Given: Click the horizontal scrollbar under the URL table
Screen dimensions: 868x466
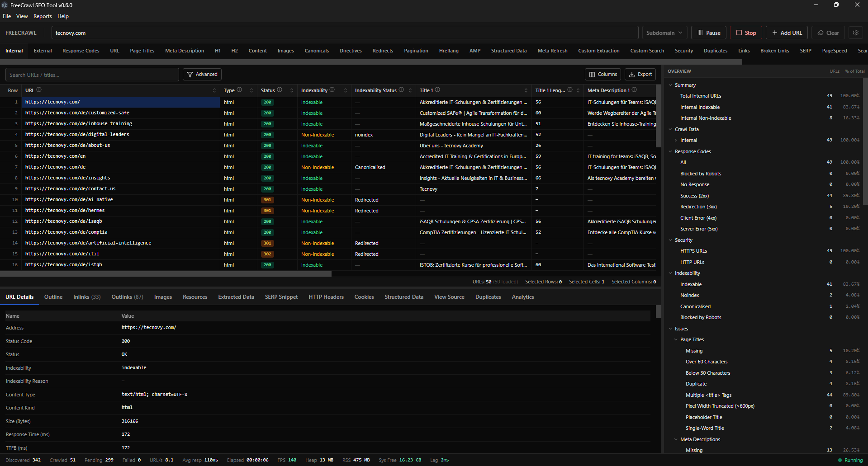Looking at the screenshot, I should pos(166,274).
